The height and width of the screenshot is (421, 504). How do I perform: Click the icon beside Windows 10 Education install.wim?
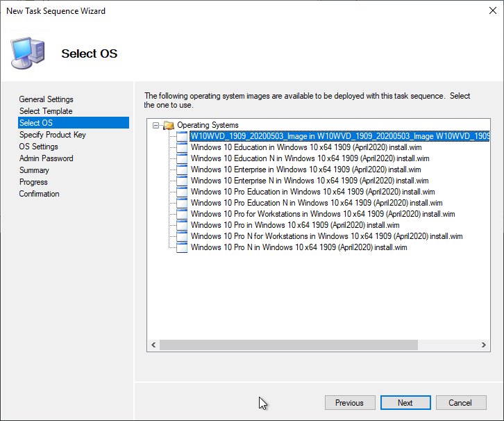pyautogui.click(x=182, y=147)
